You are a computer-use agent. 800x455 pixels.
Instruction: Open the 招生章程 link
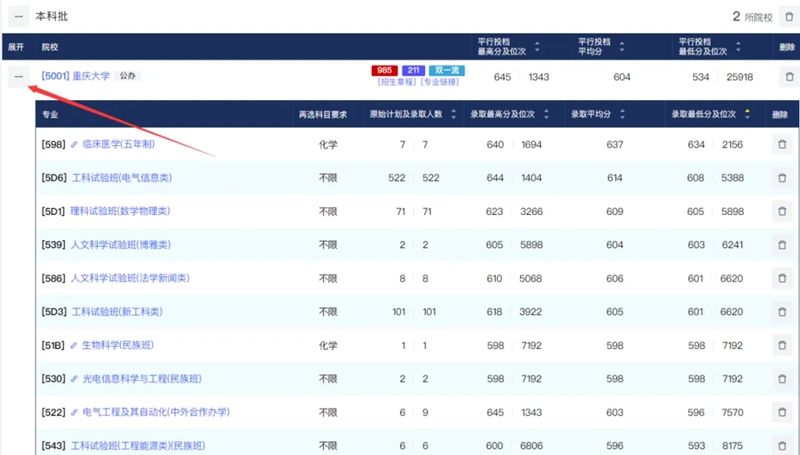388,82
